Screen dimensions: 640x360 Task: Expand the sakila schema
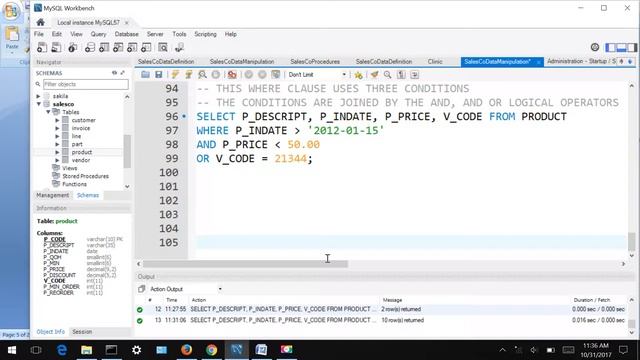pyautogui.click(x=38, y=96)
